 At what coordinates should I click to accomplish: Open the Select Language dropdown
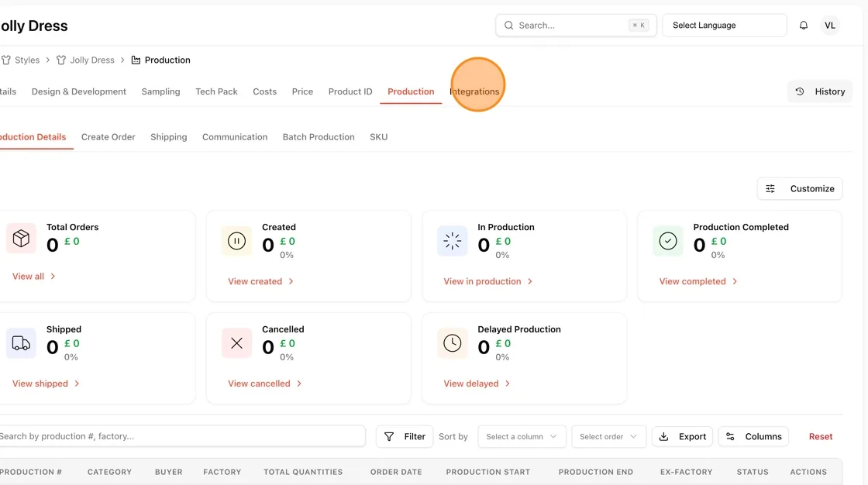tap(724, 26)
